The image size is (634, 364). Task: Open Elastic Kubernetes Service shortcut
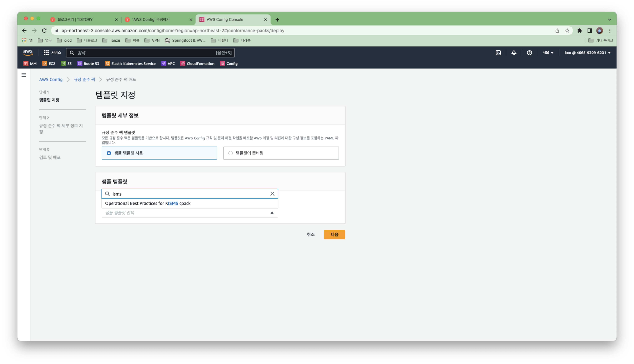click(x=130, y=63)
